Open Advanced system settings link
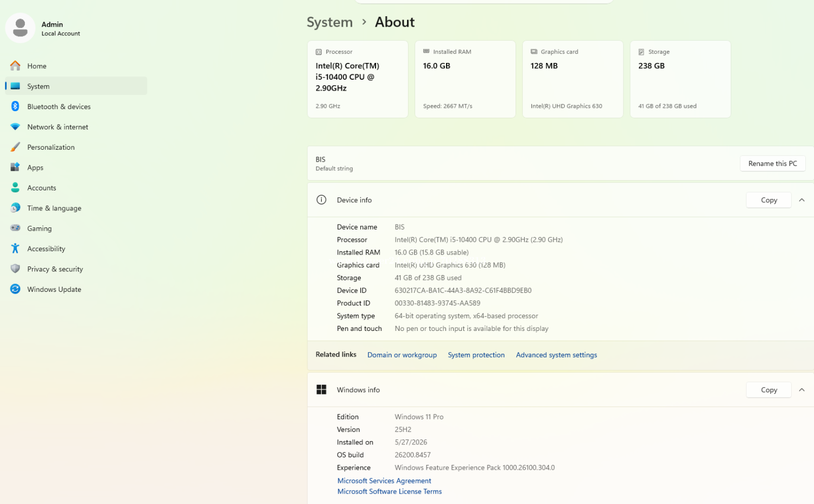This screenshot has height=504, width=814. pyautogui.click(x=556, y=355)
